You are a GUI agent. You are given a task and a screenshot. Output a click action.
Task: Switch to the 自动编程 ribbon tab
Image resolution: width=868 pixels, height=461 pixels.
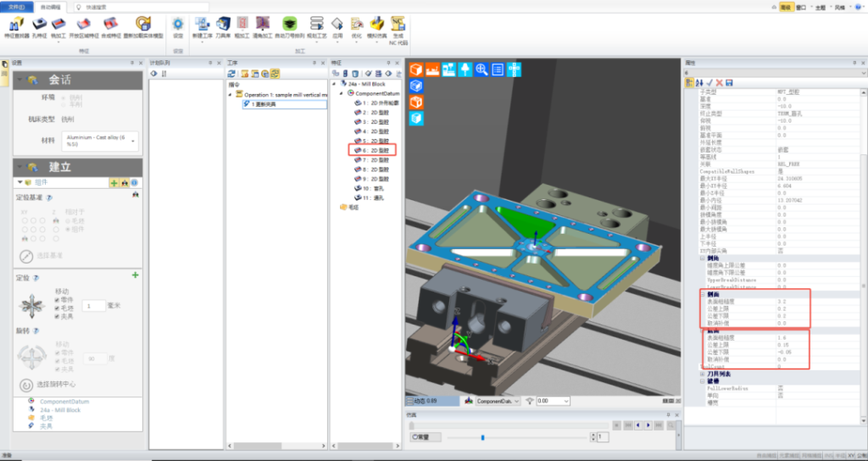point(50,6)
